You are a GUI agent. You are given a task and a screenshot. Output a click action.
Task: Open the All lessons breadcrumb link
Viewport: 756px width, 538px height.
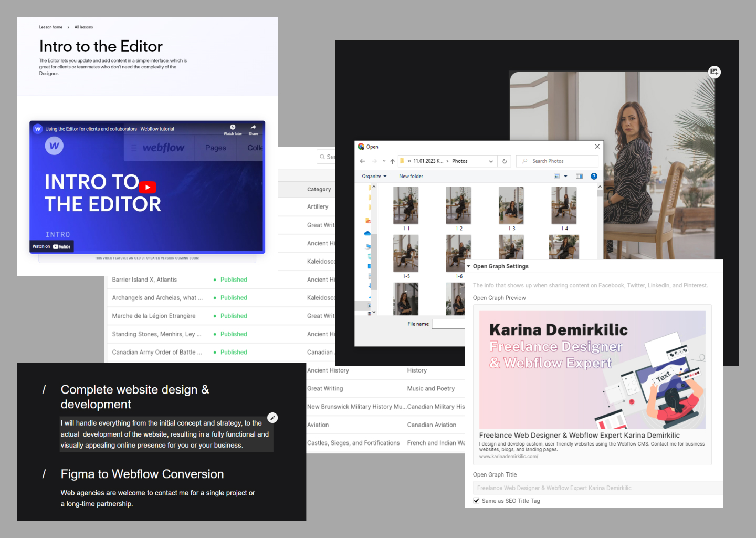tap(83, 27)
